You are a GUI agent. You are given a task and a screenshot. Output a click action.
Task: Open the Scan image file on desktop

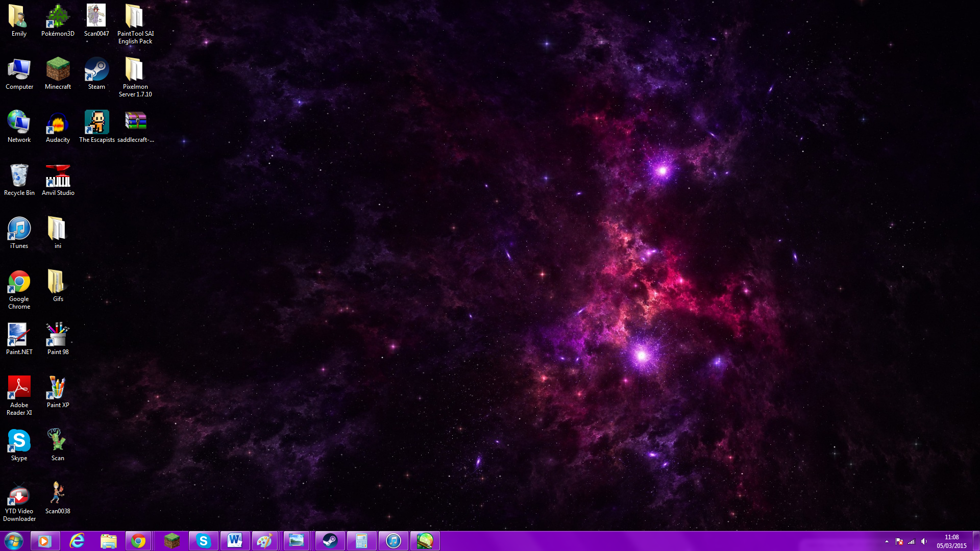(58, 445)
